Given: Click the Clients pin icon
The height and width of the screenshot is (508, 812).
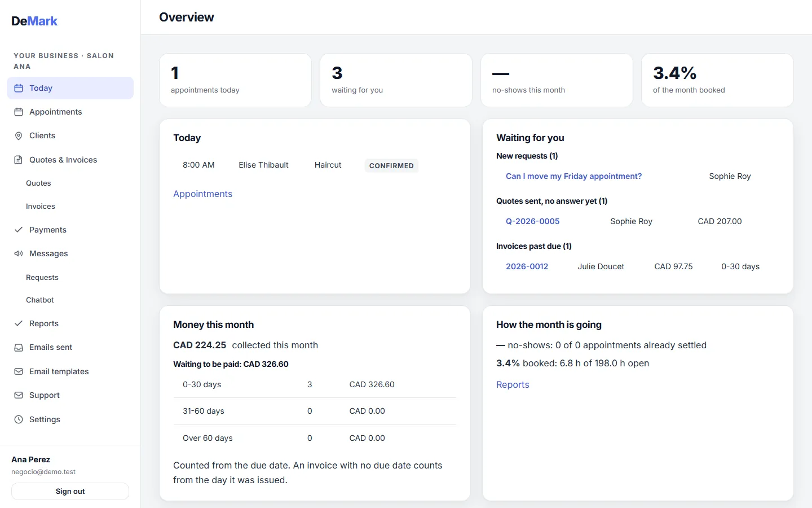Looking at the screenshot, I should [19, 136].
